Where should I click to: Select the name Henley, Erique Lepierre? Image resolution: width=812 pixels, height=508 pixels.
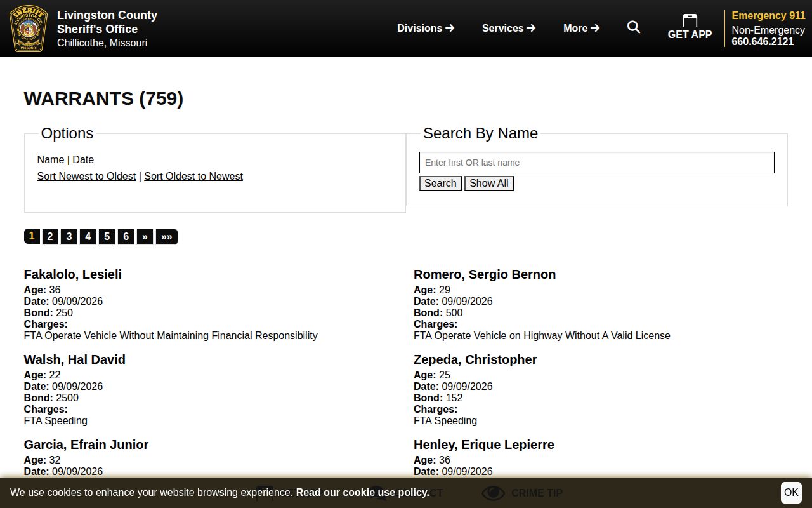[484, 444]
